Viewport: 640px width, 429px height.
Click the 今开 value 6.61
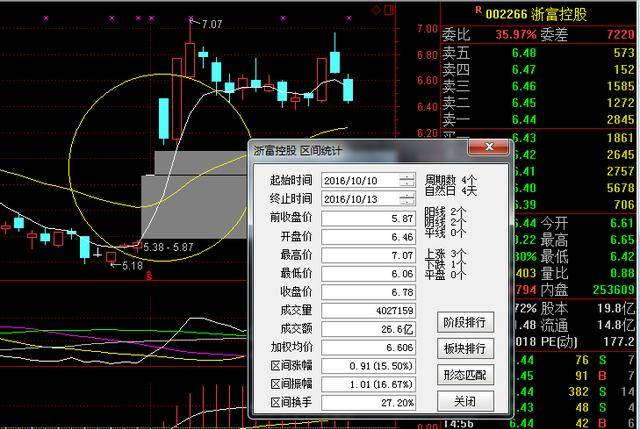click(622, 223)
